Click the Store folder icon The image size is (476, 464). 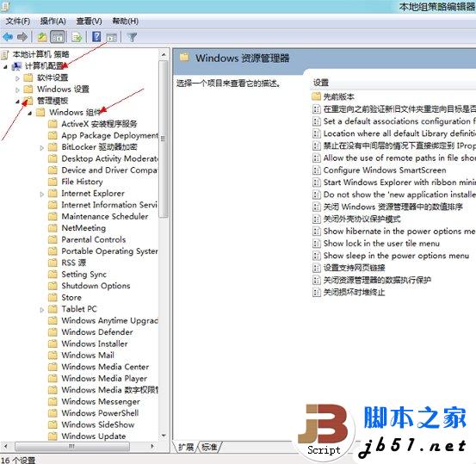53,297
